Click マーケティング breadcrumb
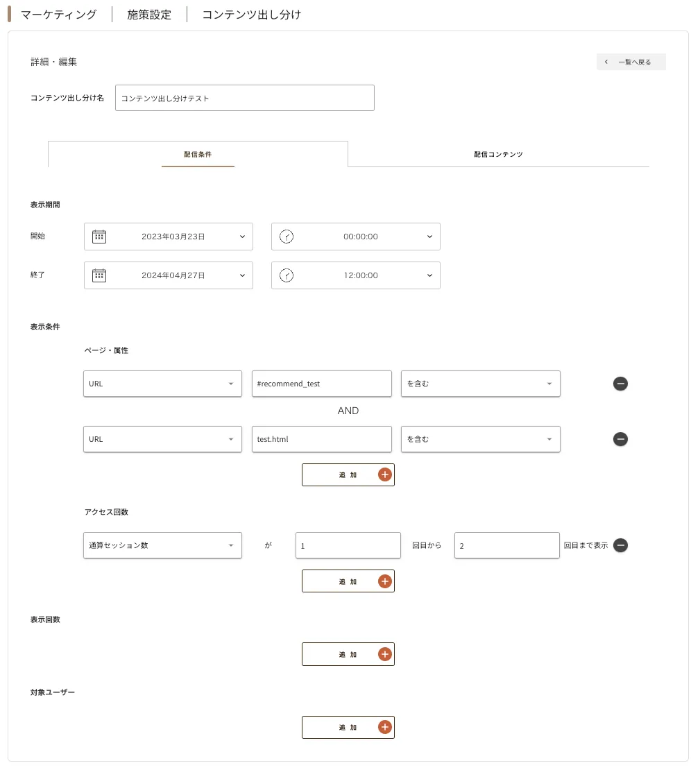This screenshot has width=700, height=770. pyautogui.click(x=58, y=15)
